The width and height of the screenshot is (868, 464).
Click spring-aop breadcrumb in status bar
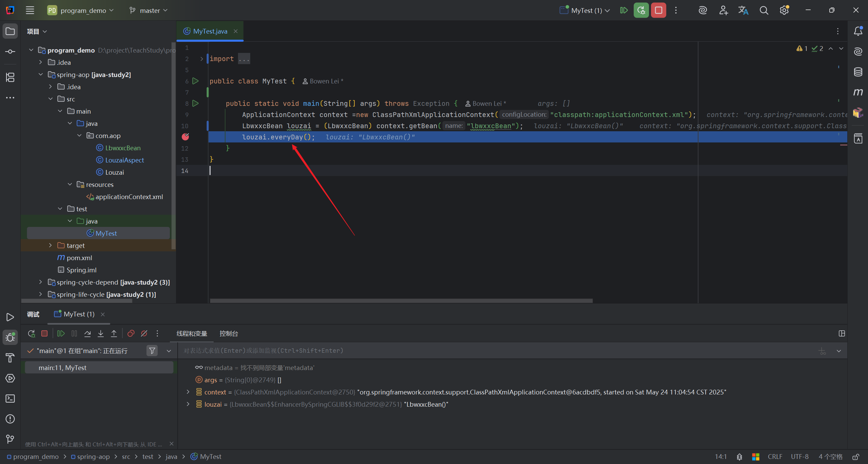(x=93, y=457)
